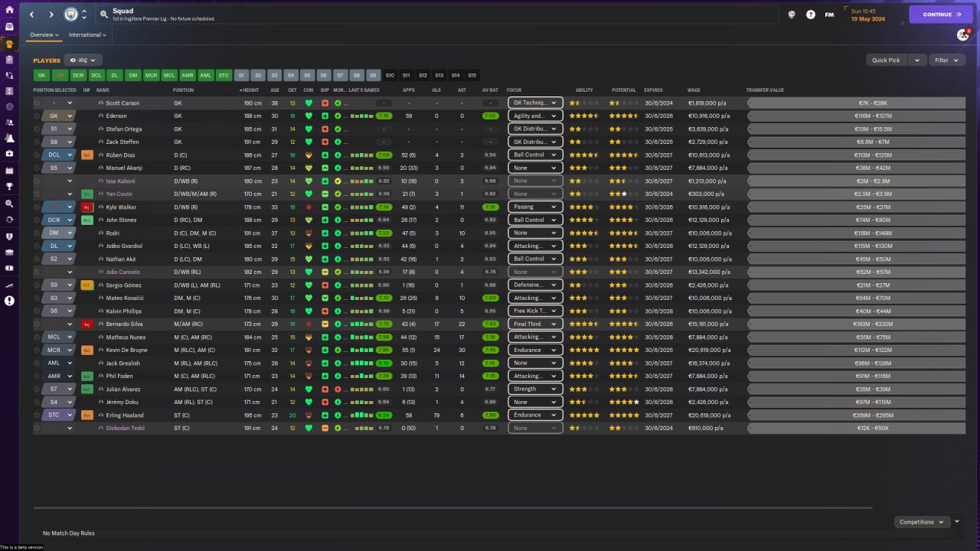Open Home from the left sidebar
The image size is (980, 551).
[9, 10]
